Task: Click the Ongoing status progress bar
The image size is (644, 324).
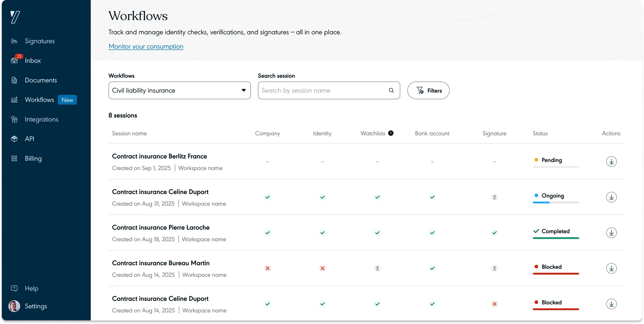Action: coord(556,203)
